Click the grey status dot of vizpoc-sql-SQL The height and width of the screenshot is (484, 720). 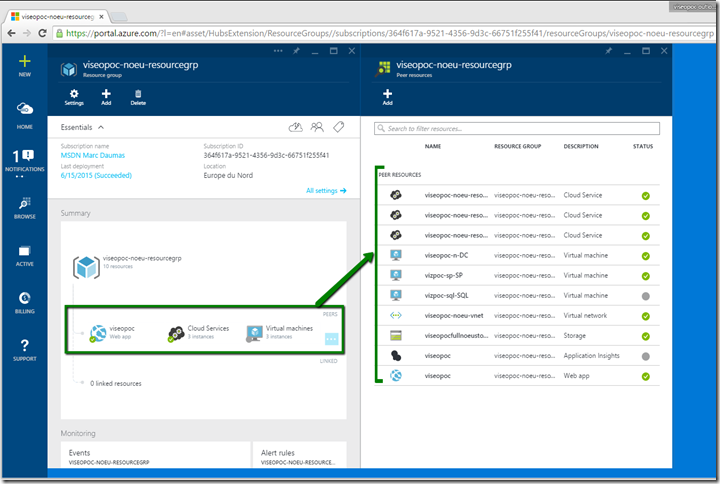click(x=646, y=296)
